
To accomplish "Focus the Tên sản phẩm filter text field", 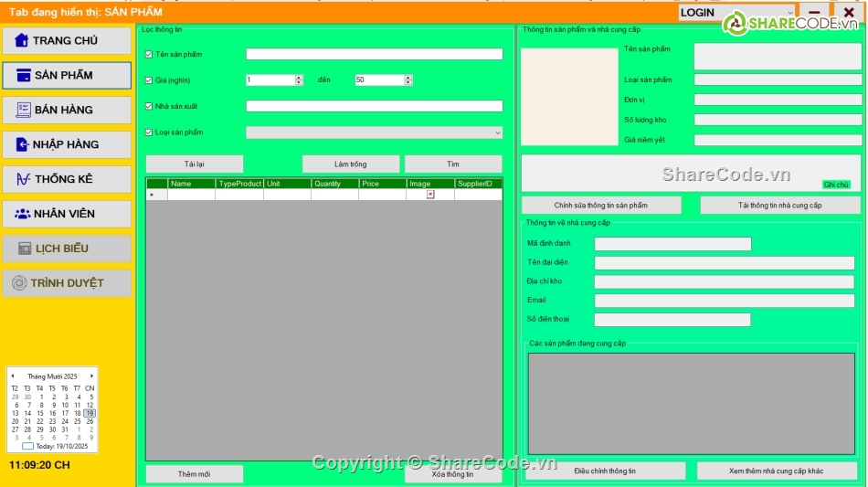I will tap(374, 55).
